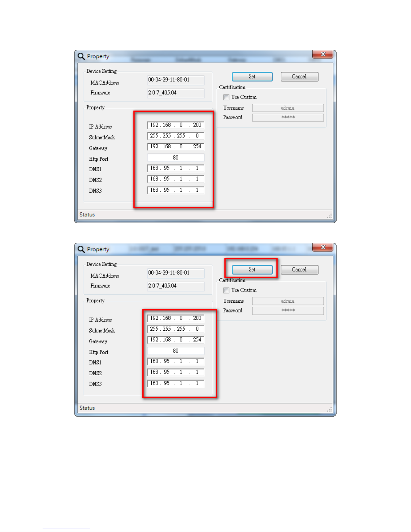Viewport: 411px width, 532px height.
Task: Select the SubnetMask field in the bottom dialog
Action: point(175,329)
